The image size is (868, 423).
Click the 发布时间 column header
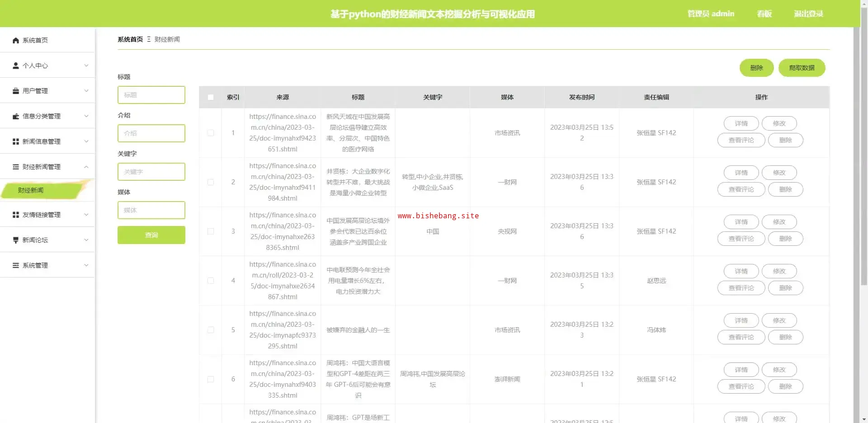click(x=582, y=97)
